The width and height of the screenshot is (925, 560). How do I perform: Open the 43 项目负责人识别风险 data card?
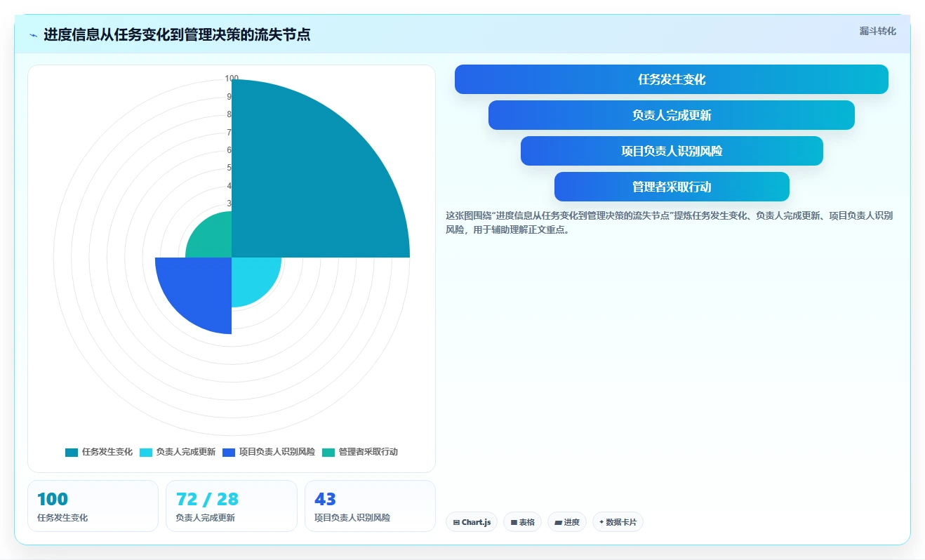370,506
